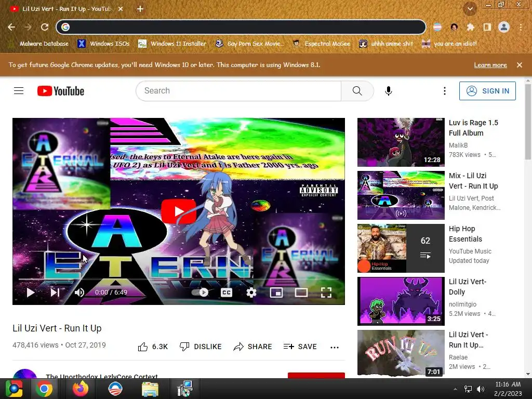The image size is (532, 399).
Task: Open more actions below the video
Action: 335,347
